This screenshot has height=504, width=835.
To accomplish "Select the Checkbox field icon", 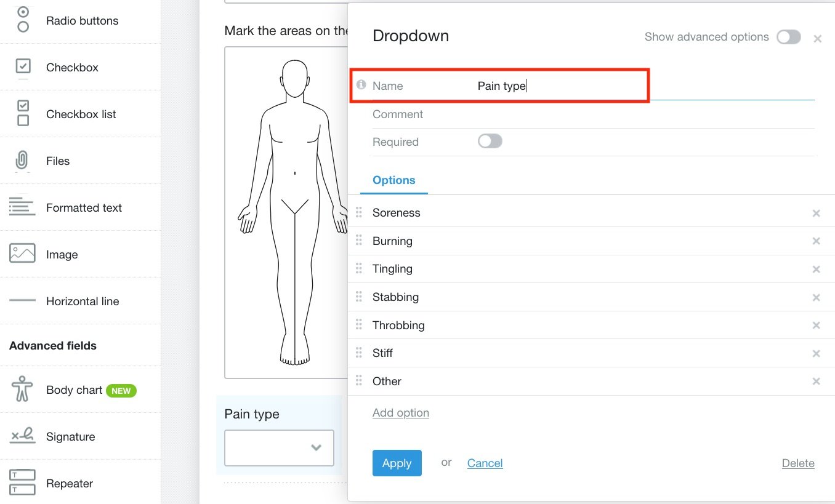I will click(x=22, y=66).
